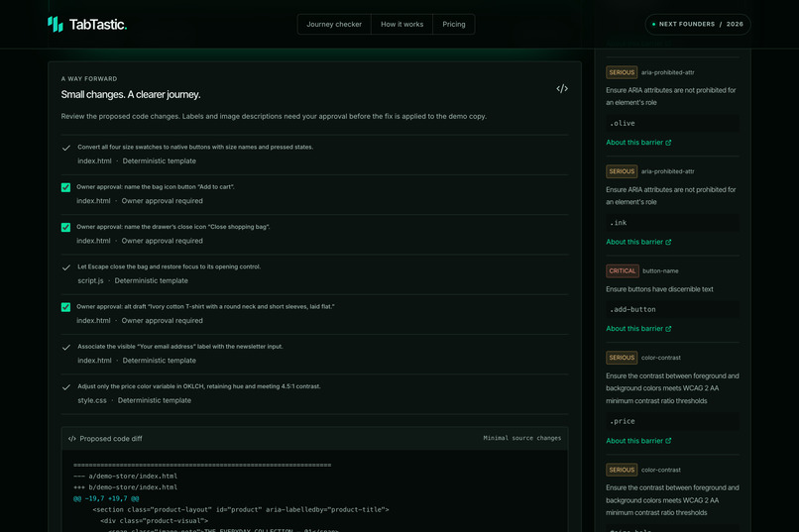The width and height of the screenshot is (799, 532).
Task: Click "Proposed code diff" header text
Action: (x=111, y=438)
